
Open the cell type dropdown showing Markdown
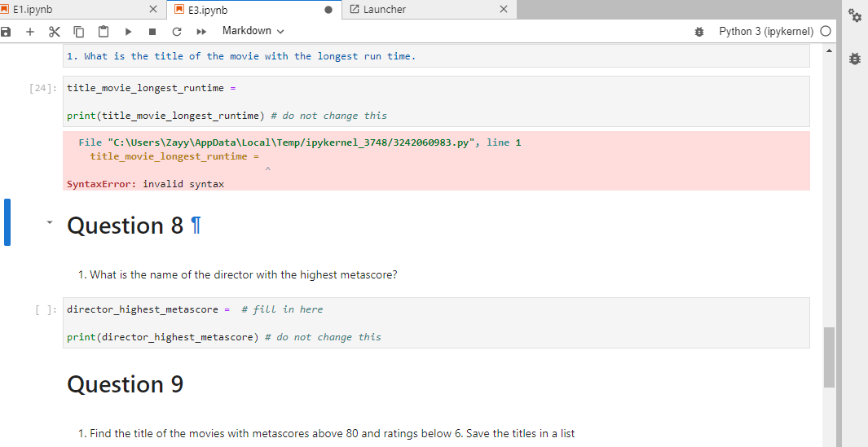[253, 31]
